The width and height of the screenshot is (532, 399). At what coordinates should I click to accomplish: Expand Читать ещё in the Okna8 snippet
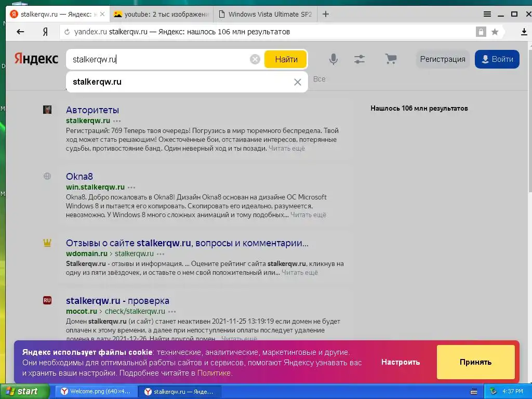tap(308, 215)
